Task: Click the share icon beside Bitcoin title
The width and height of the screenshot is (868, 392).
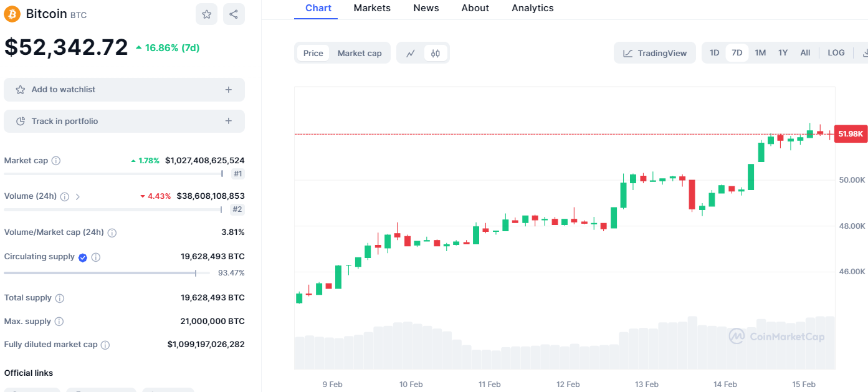Action: 234,14
